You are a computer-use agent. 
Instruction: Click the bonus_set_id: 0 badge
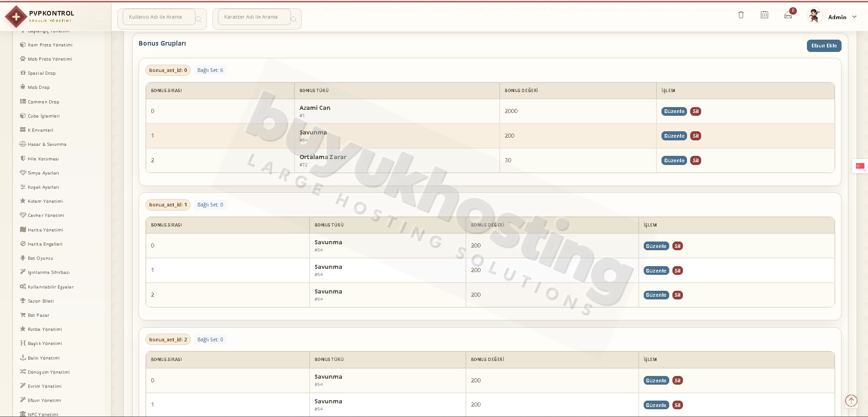[168, 70]
